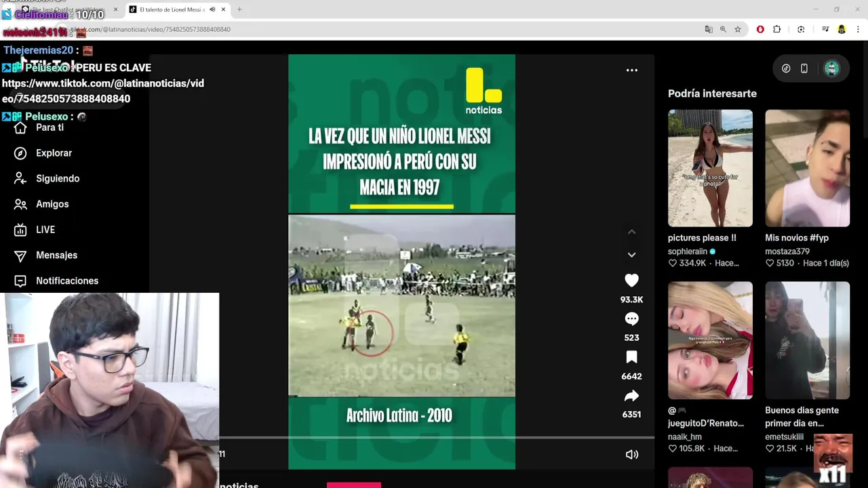The height and width of the screenshot is (488, 868).
Task: Open the 'Buenos dias gente' video thumbnail
Action: pos(807,340)
